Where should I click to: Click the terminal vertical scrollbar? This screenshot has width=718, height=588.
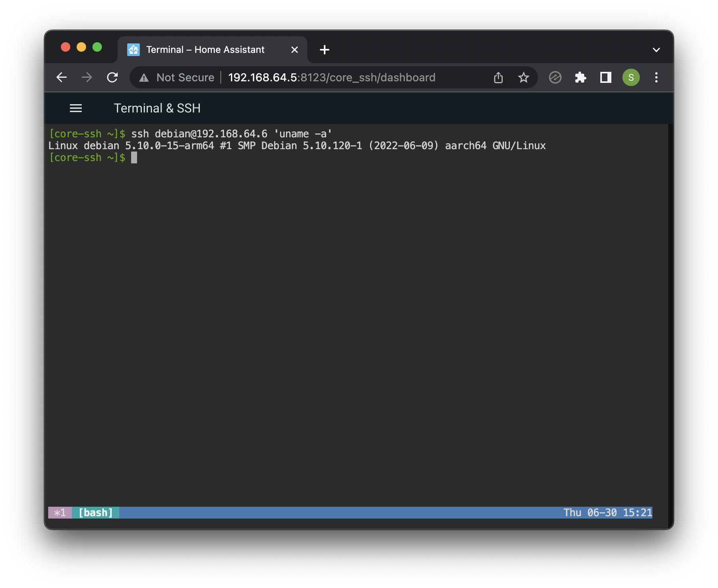point(670,316)
